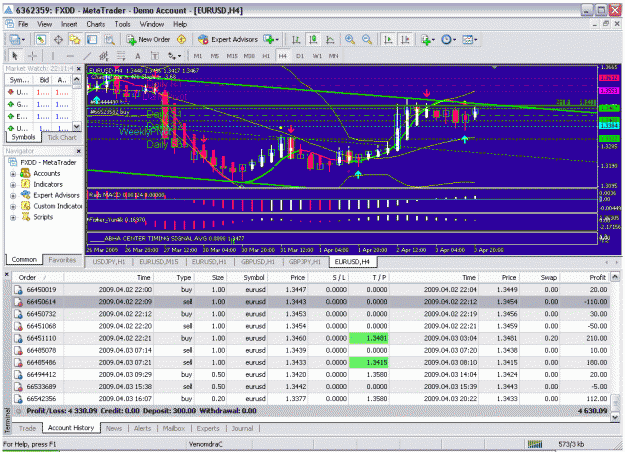Screen dimensions: 625x452
Task: Toggle the Expert Advisors button
Action: tap(228, 39)
